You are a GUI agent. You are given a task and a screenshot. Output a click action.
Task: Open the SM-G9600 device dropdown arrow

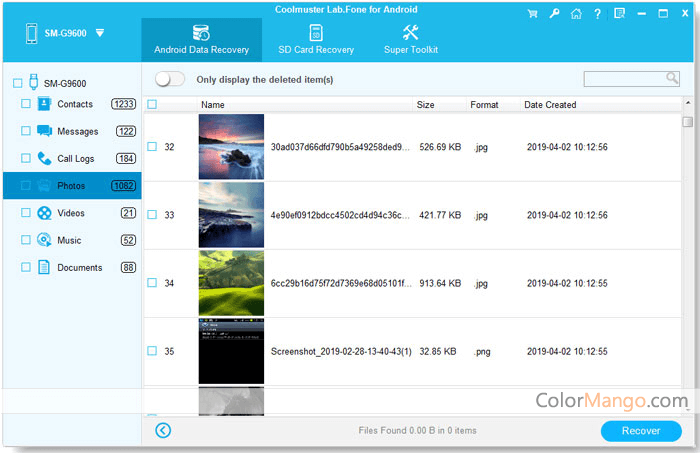[x=100, y=33]
